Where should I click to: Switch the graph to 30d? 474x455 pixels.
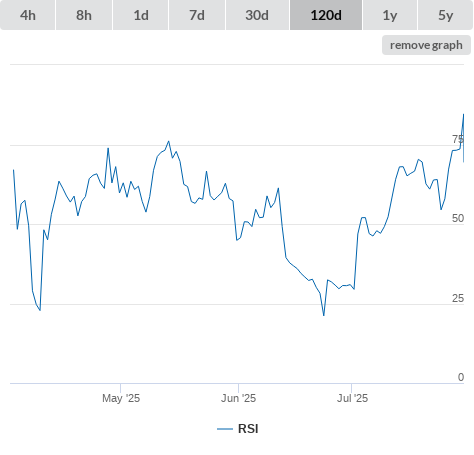click(x=257, y=15)
